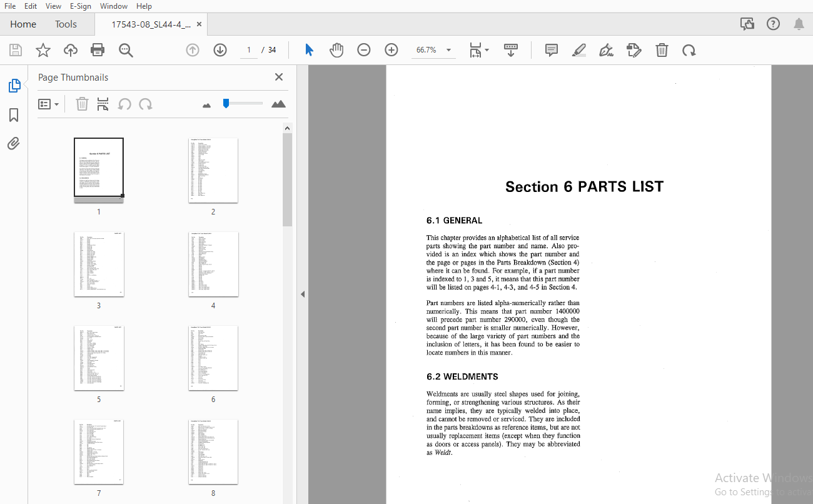Toggle scrolling mode keyboard icon
The width and height of the screenshot is (813, 504).
(x=511, y=50)
